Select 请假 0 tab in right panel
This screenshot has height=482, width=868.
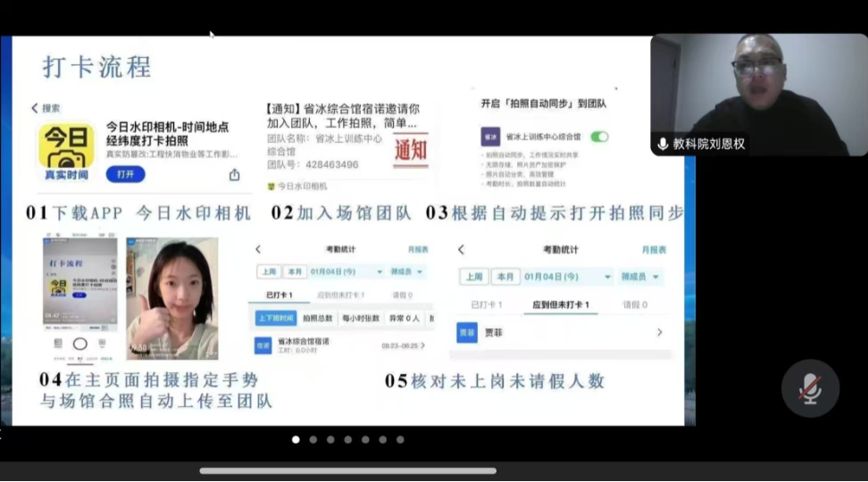(635, 305)
